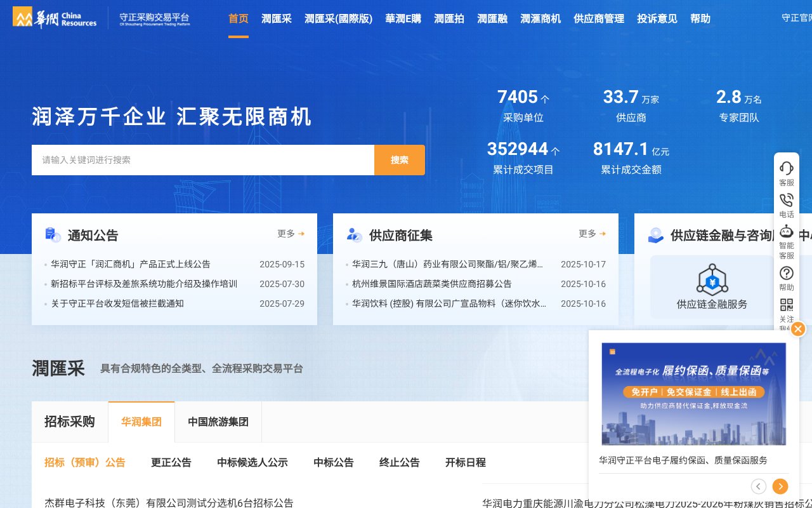This screenshot has width=812, height=508.
Task: Switch to the 华润集团 tab
Action: click(141, 422)
